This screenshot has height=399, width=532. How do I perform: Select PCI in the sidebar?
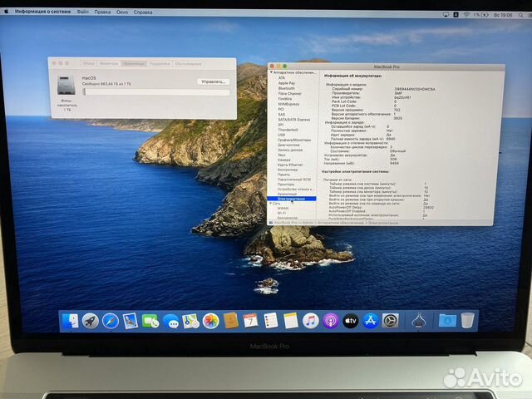[x=281, y=109]
